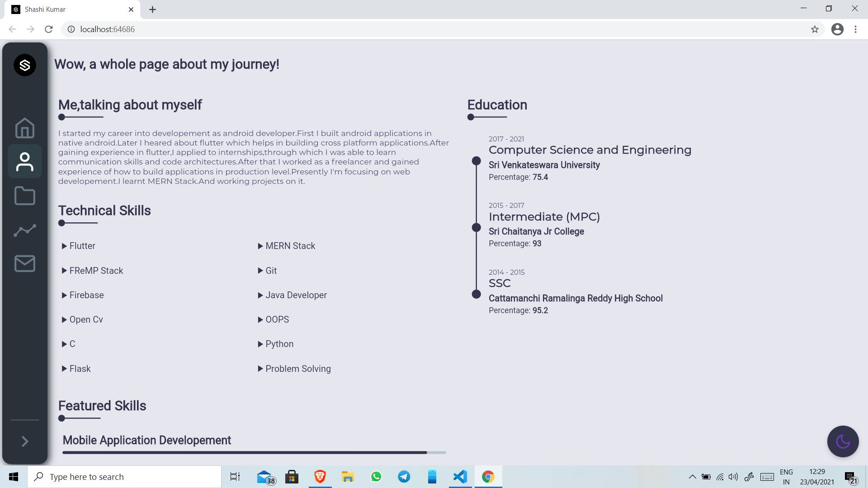Screen dimensions: 868x488
Task: Open the Chrome three-dot menu
Action: [855, 29]
